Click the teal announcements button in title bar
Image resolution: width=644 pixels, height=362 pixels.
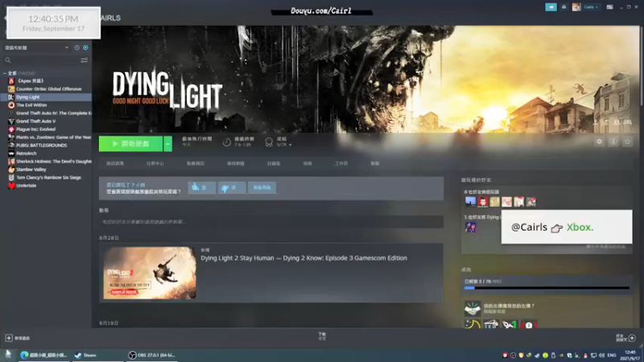click(551, 7)
